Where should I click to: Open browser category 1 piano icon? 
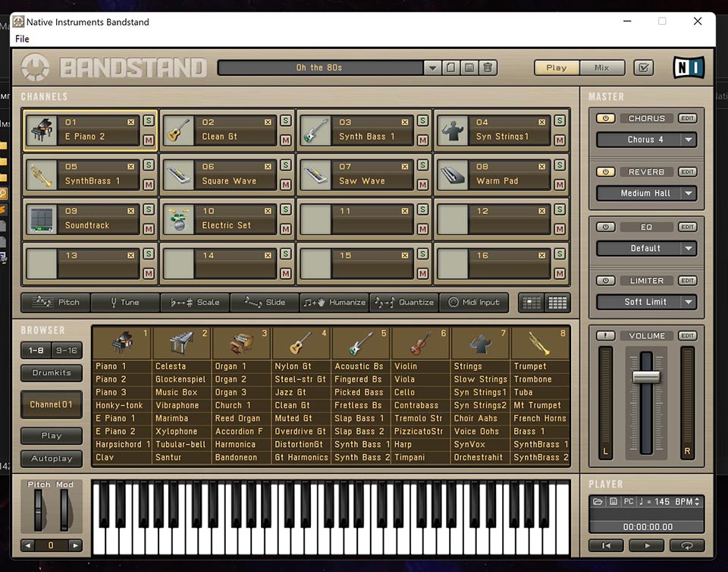coord(122,344)
